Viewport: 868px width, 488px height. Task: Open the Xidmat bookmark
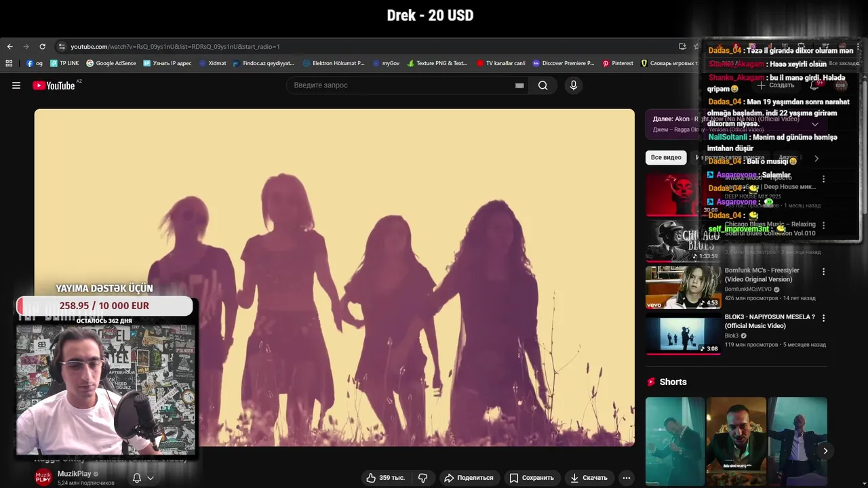[212, 63]
